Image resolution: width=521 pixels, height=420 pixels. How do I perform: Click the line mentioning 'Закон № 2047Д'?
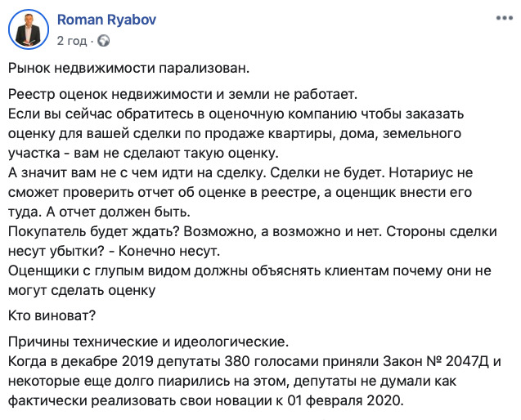(254, 361)
